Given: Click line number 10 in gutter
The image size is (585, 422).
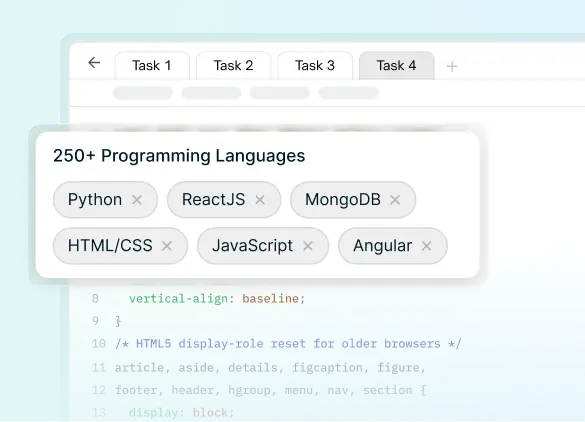Looking at the screenshot, I should 99,344.
